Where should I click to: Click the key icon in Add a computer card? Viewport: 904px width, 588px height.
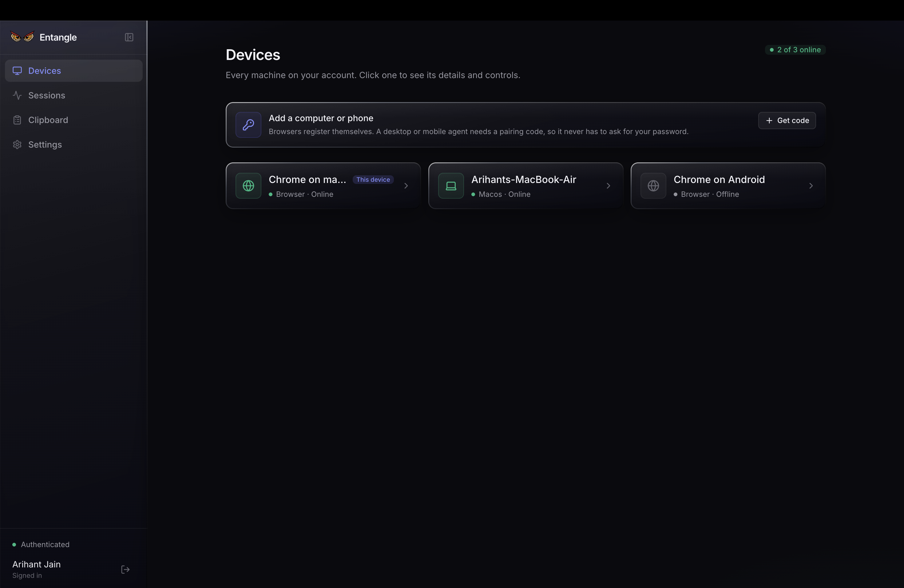click(x=248, y=125)
